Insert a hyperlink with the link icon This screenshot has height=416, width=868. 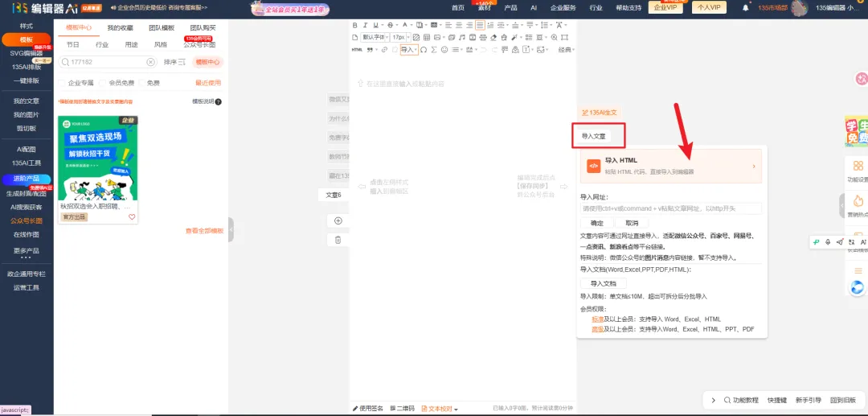pyautogui.click(x=384, y=50)
